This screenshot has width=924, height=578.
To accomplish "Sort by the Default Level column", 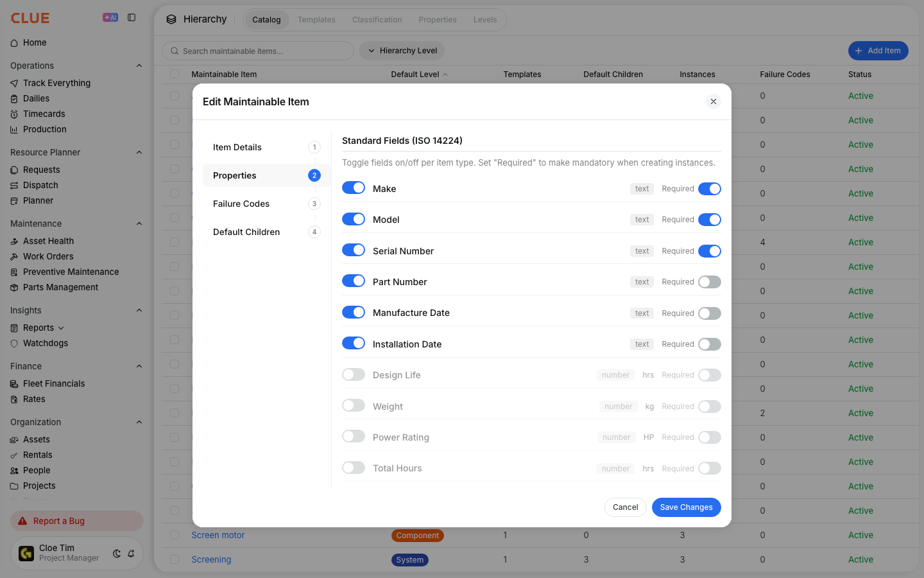I will (420, 74).
